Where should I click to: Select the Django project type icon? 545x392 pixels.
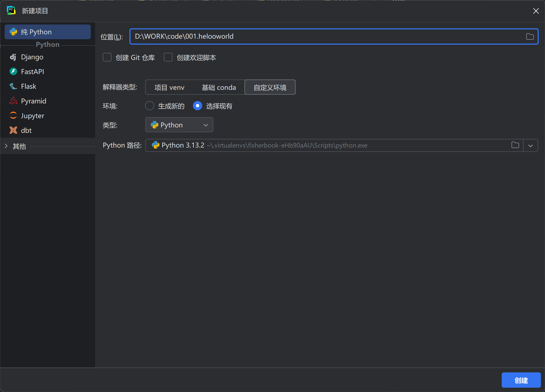(13, 57)
